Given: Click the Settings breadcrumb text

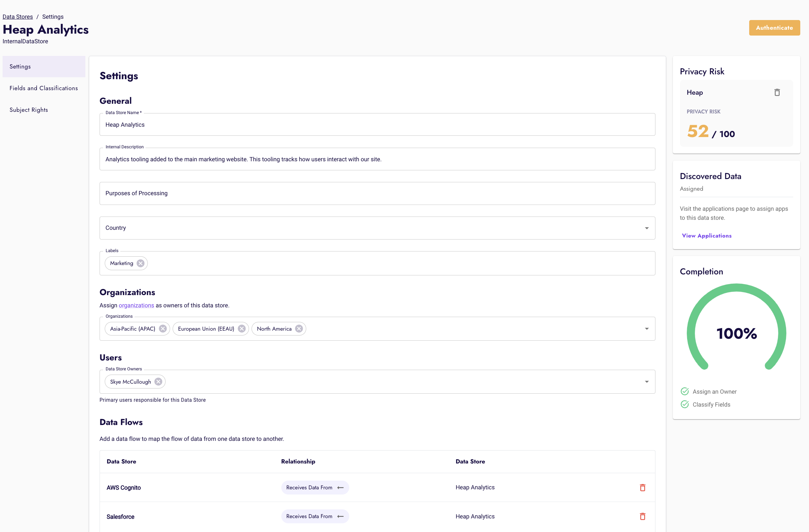Looking at the screenshot, I should (53, 17).
